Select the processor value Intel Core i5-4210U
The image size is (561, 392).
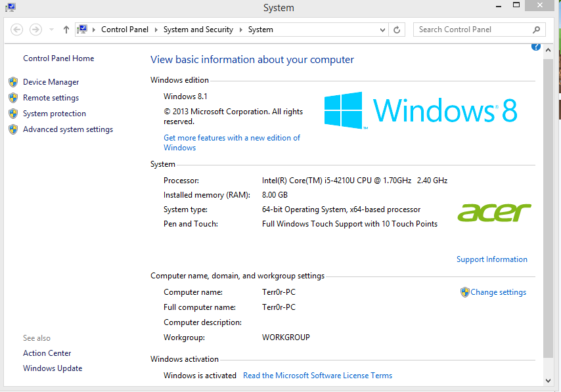pyautogui.click(x=355, y=181)
